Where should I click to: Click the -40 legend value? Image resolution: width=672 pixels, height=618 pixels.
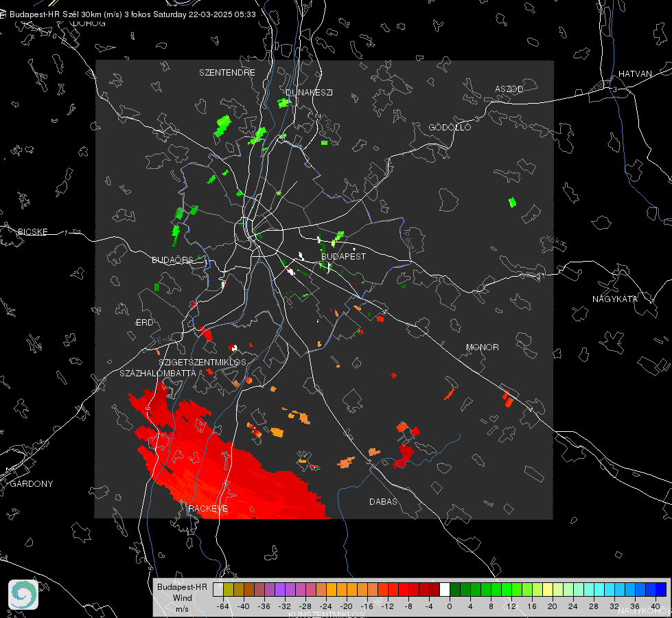(x=244, y=606)
